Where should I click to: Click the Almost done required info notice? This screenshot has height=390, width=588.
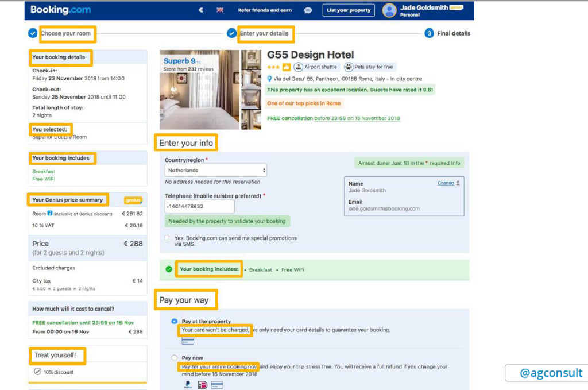pyautogui.click(x=409, y=163)
